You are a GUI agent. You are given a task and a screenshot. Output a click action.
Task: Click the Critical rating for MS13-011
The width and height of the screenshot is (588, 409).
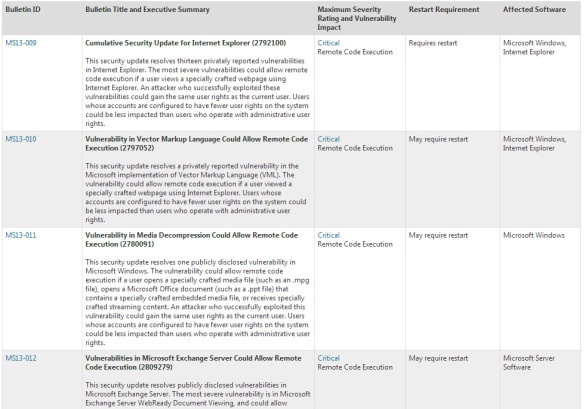point(328,235)
